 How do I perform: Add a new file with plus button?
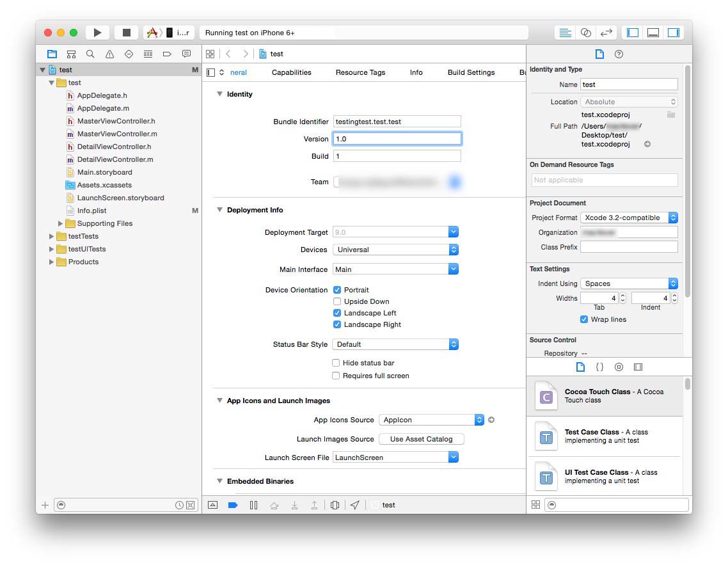45,505
